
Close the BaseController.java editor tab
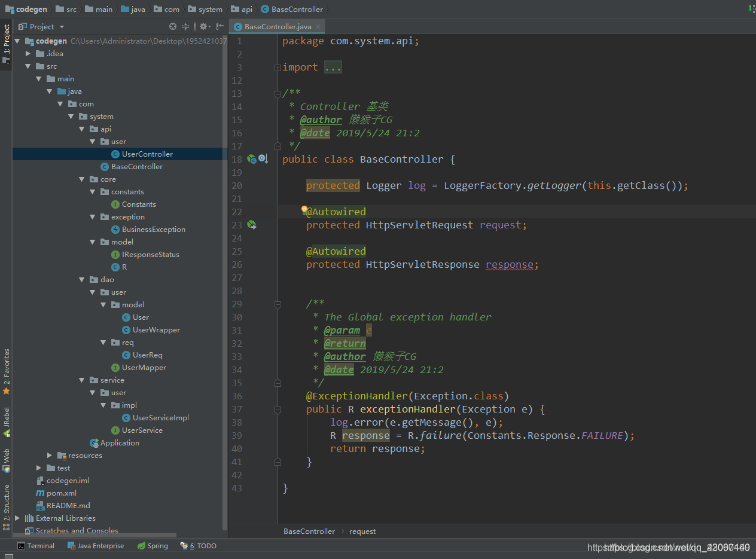tap(318, 26)
